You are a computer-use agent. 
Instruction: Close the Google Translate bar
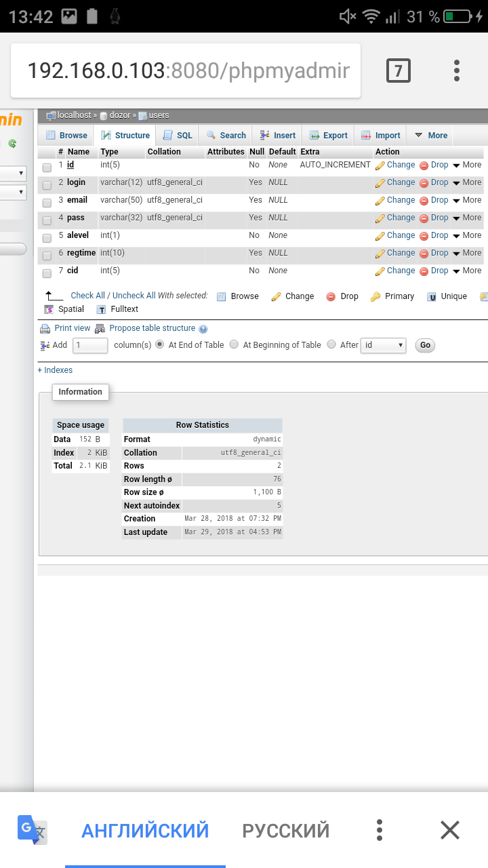449,830
